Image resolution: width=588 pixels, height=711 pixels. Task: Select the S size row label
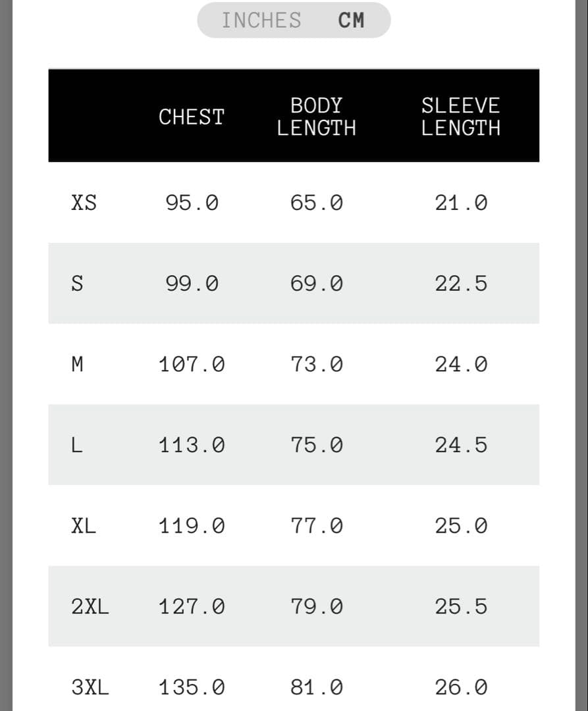click(x=77, y=284)
